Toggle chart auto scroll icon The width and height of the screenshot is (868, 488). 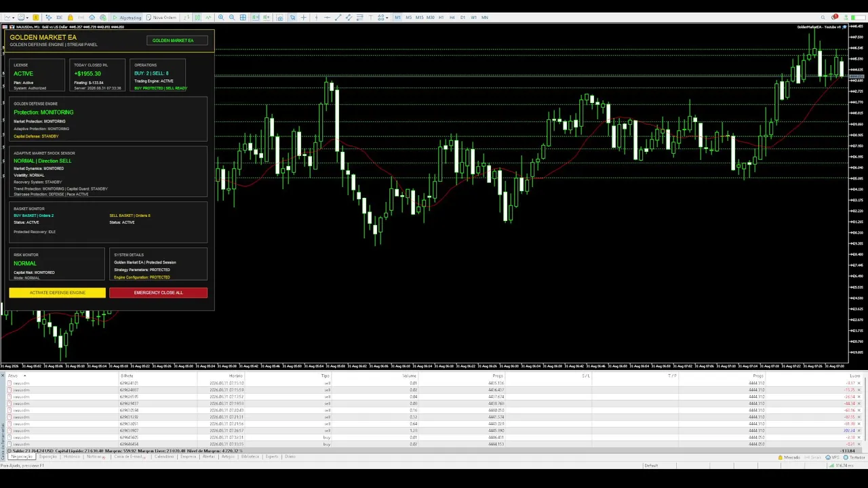pos(256,17)
